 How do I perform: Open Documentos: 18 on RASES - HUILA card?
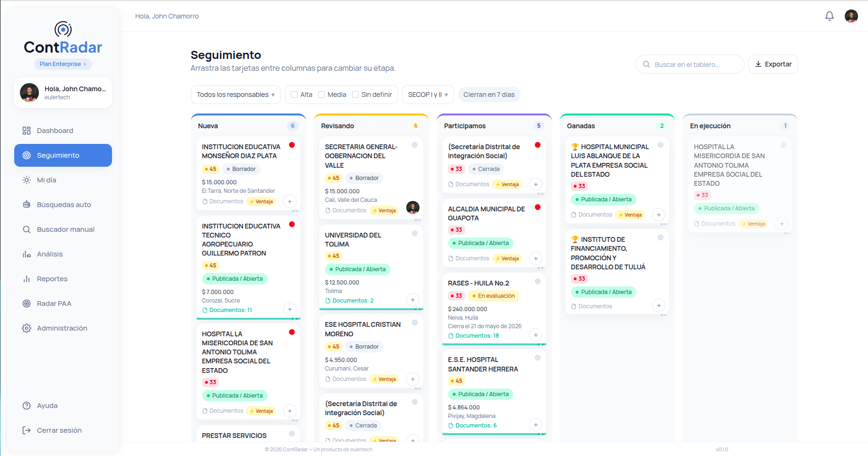pos(473,336)
